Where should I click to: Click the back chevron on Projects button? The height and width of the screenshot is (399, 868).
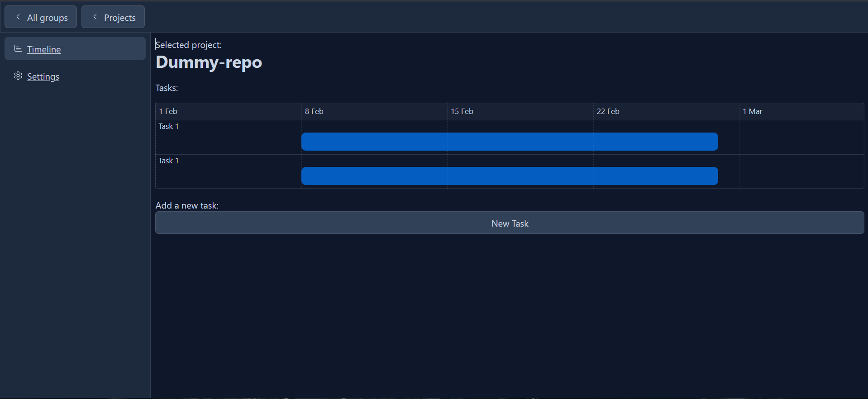tap(95, 17)
